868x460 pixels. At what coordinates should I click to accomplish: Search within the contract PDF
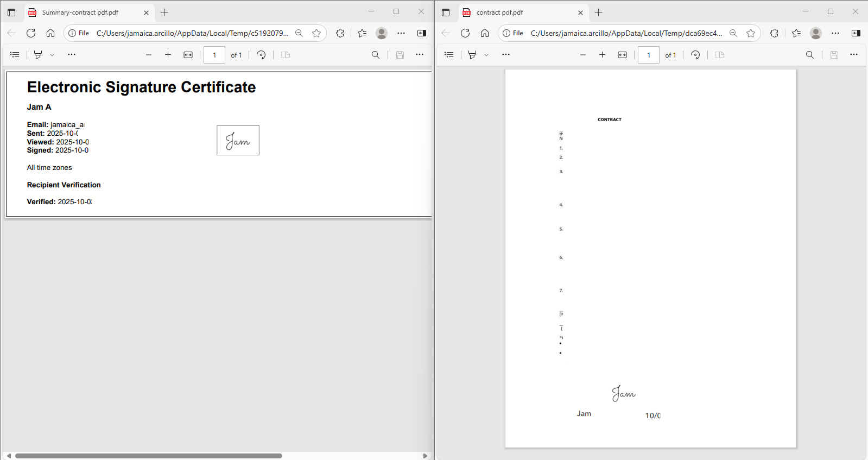coord(810,55)
